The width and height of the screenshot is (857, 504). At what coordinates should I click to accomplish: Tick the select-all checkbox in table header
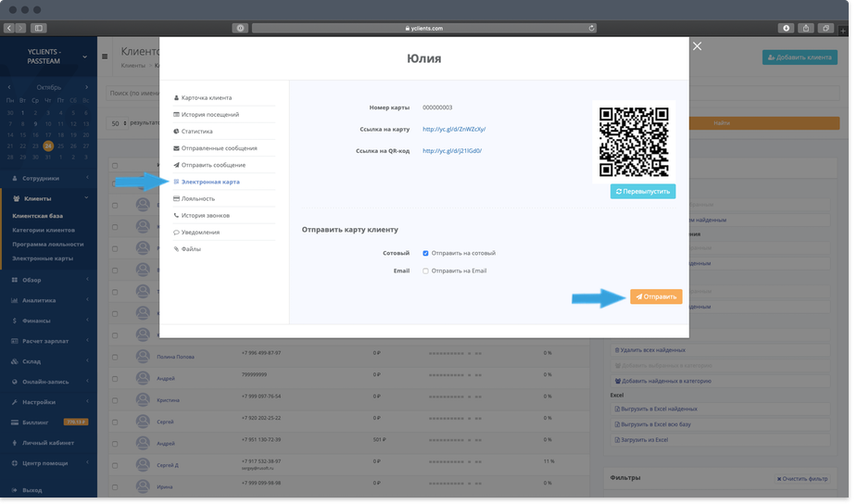pyautogui.click(x=115, y=166)
